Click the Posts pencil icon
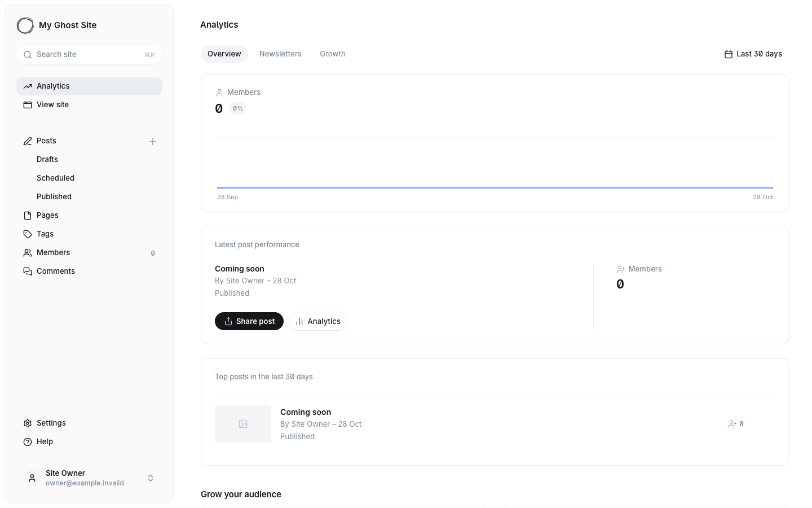The height and width of the screenshot is (508, 812). (x=27, y=141)
